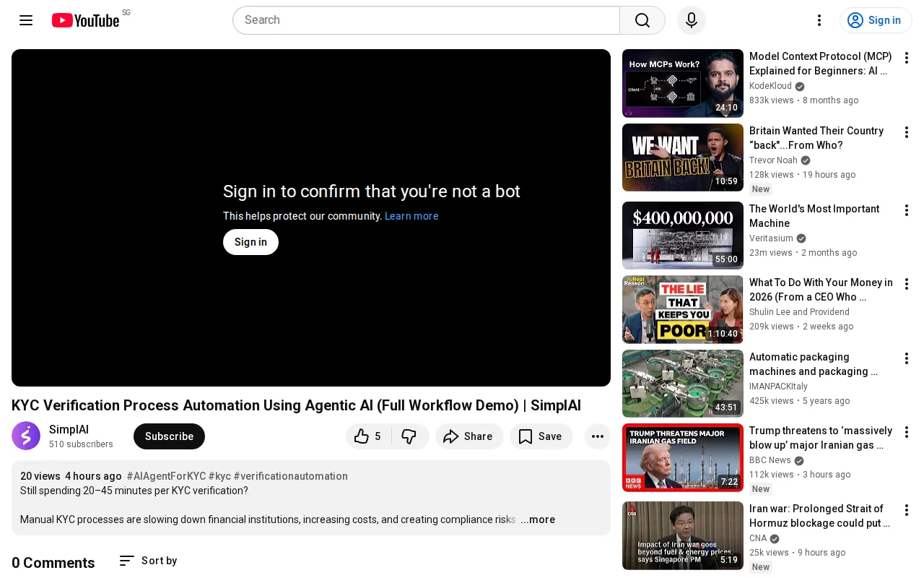This screenshot has height=578, width=924.
Task: Open The Lie That Keeps You Poor thumbnail
Action: [683, 309]
